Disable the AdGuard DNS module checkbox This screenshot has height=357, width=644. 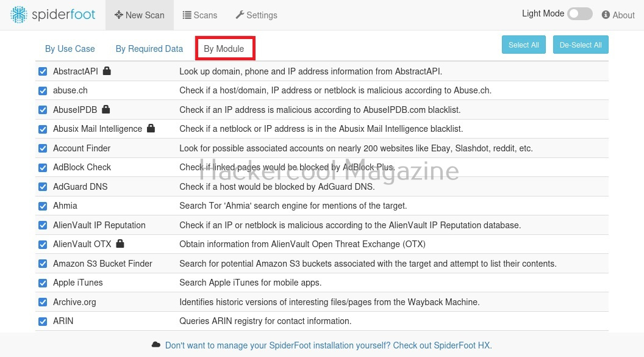43,187
